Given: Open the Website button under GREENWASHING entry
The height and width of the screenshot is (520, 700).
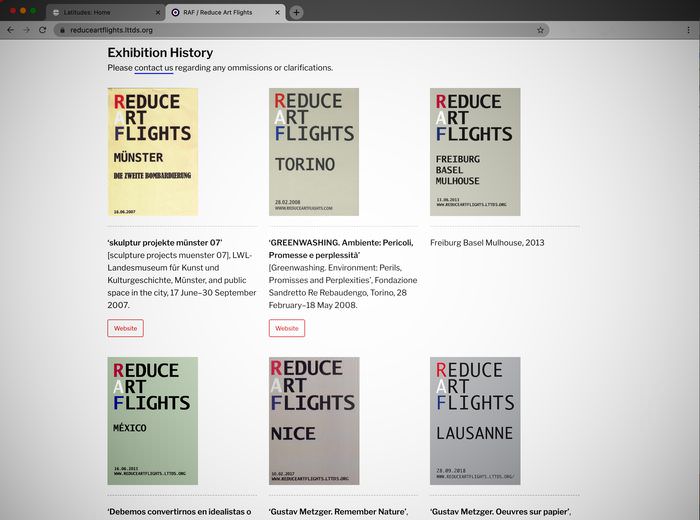Looking at the screenshot, I should [x=287, y=328].
